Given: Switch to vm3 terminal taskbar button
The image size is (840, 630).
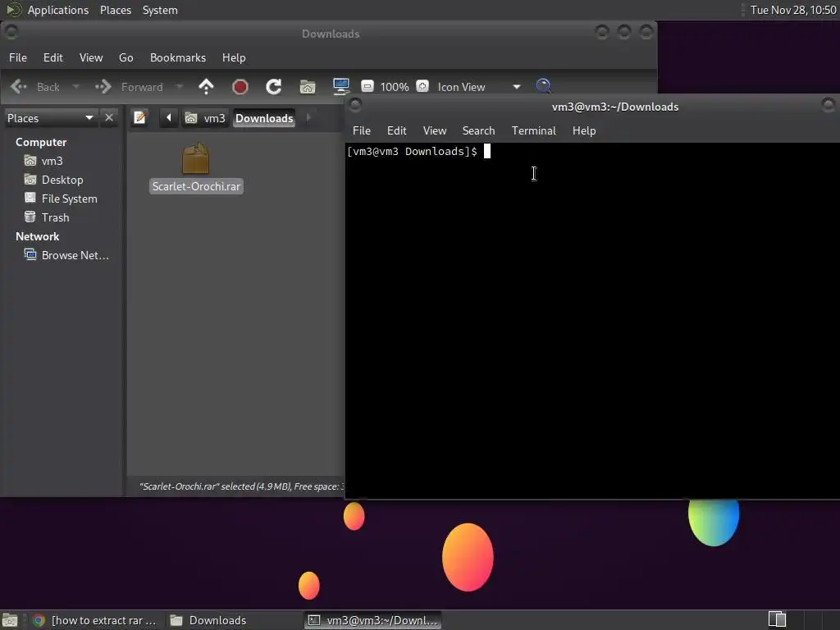Looking at the screenshot, I should [374, 620].
